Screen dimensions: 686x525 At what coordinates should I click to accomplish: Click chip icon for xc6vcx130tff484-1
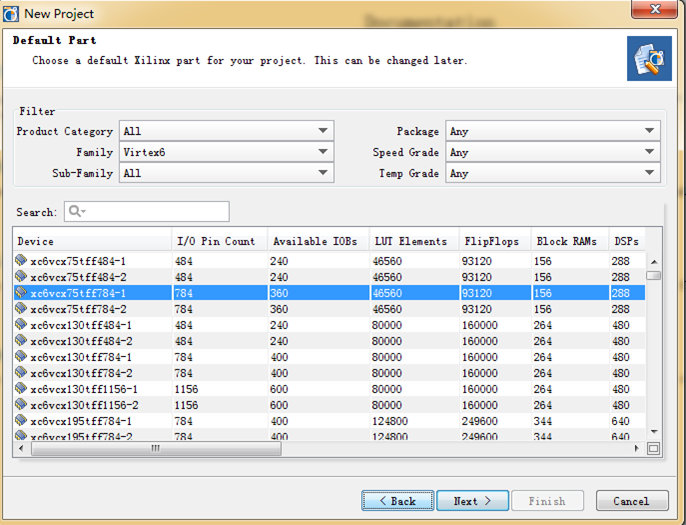click(x=21, y=325)
